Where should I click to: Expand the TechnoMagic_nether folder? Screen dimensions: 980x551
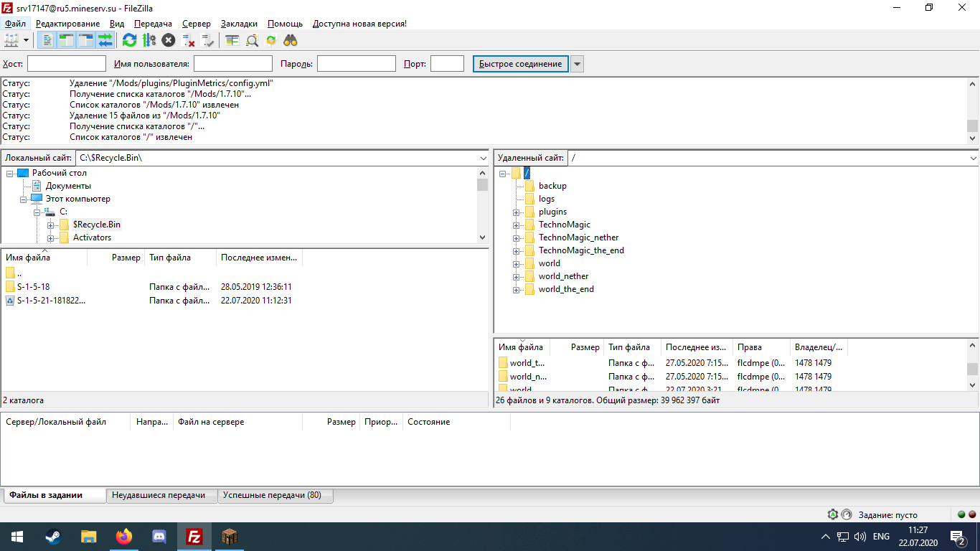517,237
